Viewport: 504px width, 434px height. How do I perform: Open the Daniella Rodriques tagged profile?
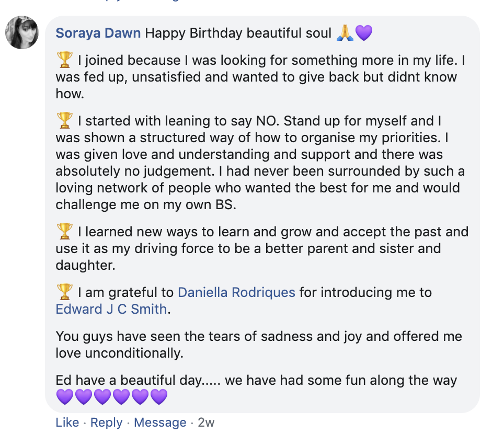(237, 292)
